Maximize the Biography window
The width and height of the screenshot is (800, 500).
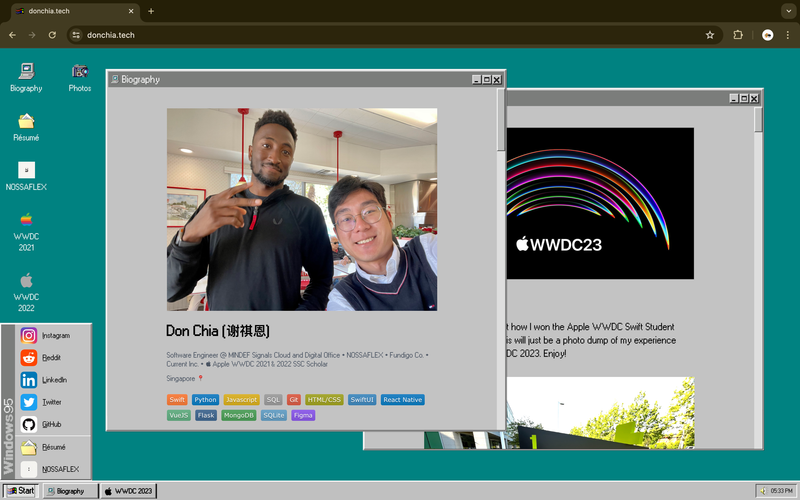click(487, 80)
